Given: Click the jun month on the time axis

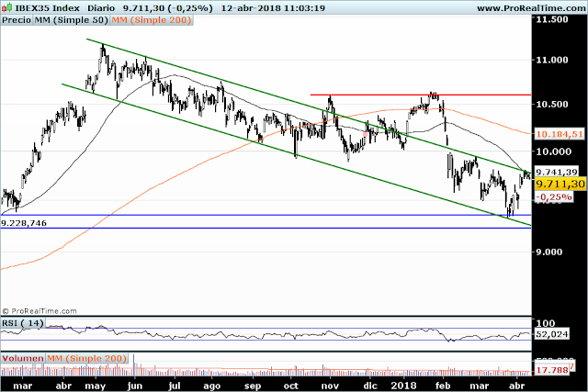Looking at the screenshot, I should pos(135,386).
